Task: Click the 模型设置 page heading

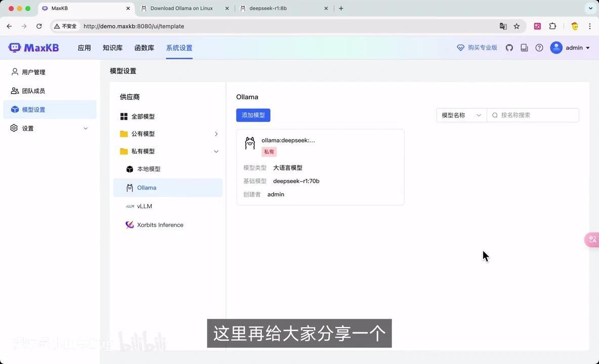Action: coord(123,71)
